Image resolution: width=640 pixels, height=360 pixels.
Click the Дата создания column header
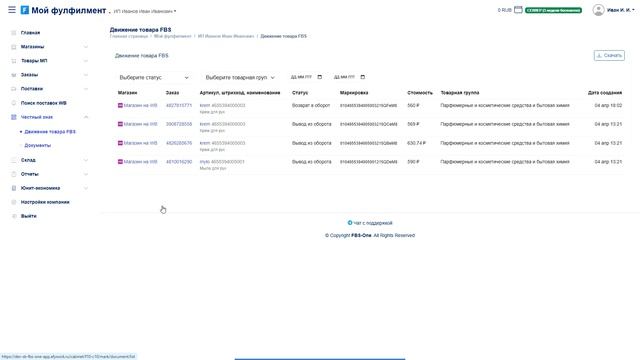(x=605, y=93)
